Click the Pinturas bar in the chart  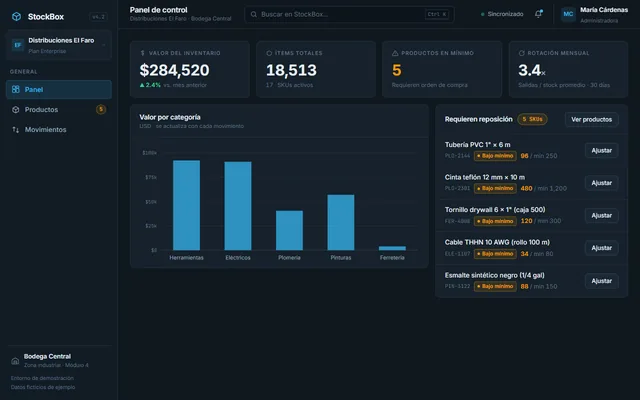(x=341, y=222)
